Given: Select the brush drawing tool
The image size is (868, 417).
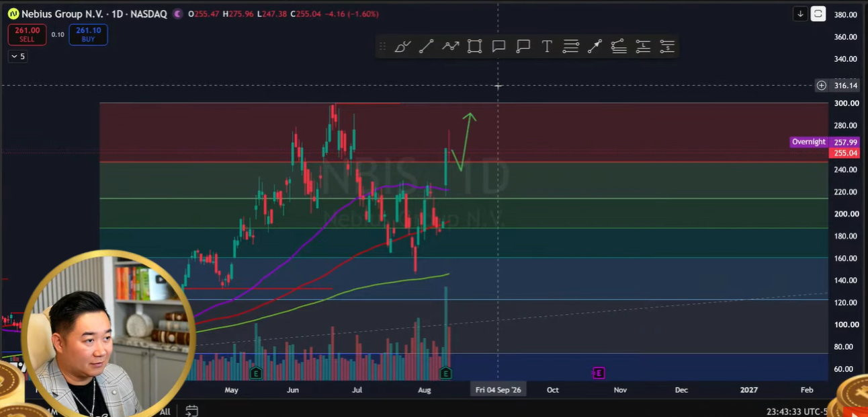Looking at the screenshot, I should pos(402,46).
